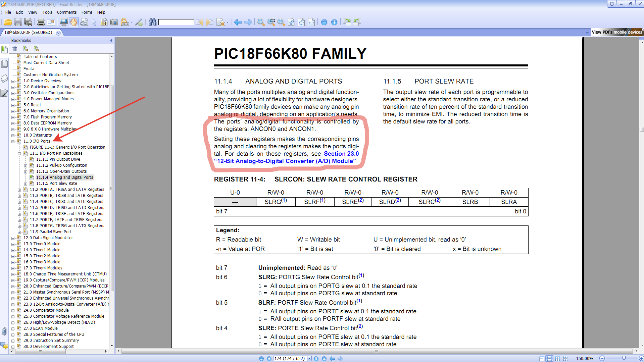Click the search text field in the toolbar
Viewport: 644px width, 362px height.
point(176,22)
